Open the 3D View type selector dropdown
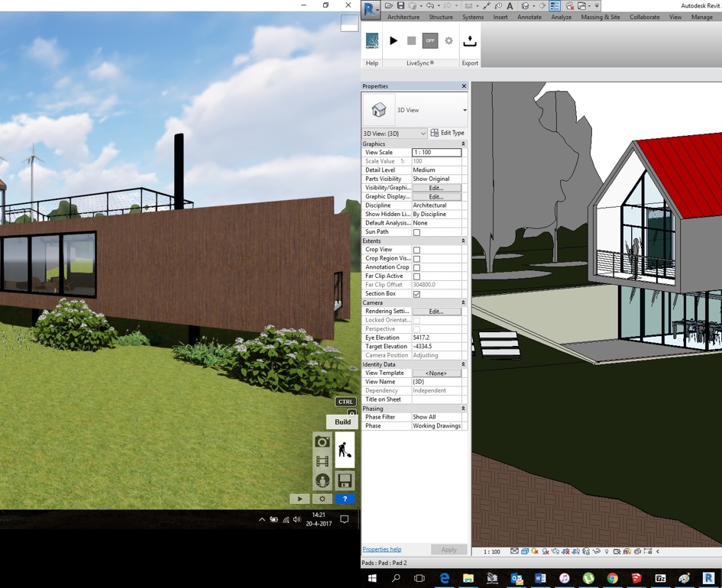Viewport: 722px width, 588px height. point(465,110)
